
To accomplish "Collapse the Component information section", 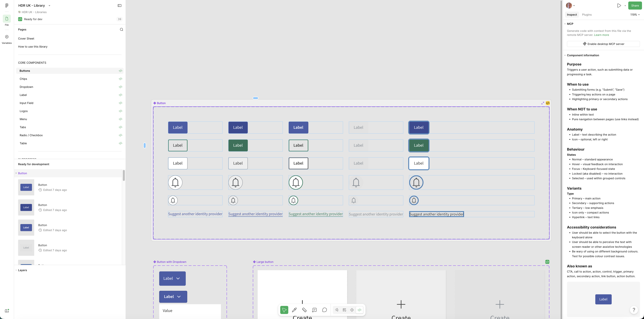I will (565, 55).
